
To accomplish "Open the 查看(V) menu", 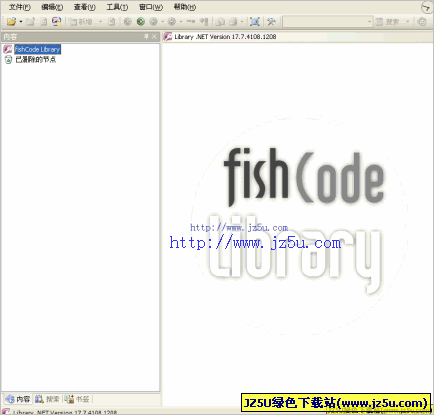I will 85,7.
